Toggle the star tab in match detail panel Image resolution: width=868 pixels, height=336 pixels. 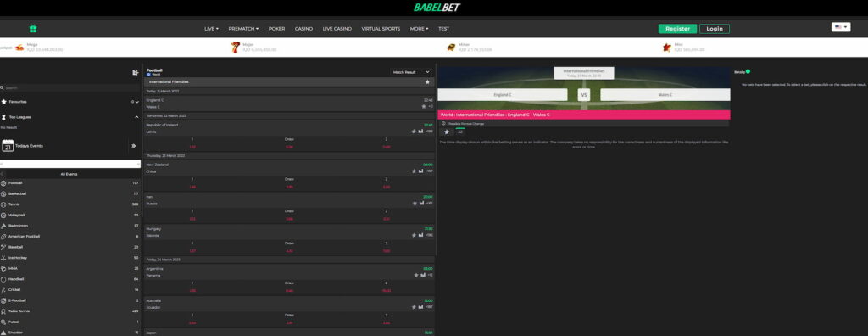[447, 132]
